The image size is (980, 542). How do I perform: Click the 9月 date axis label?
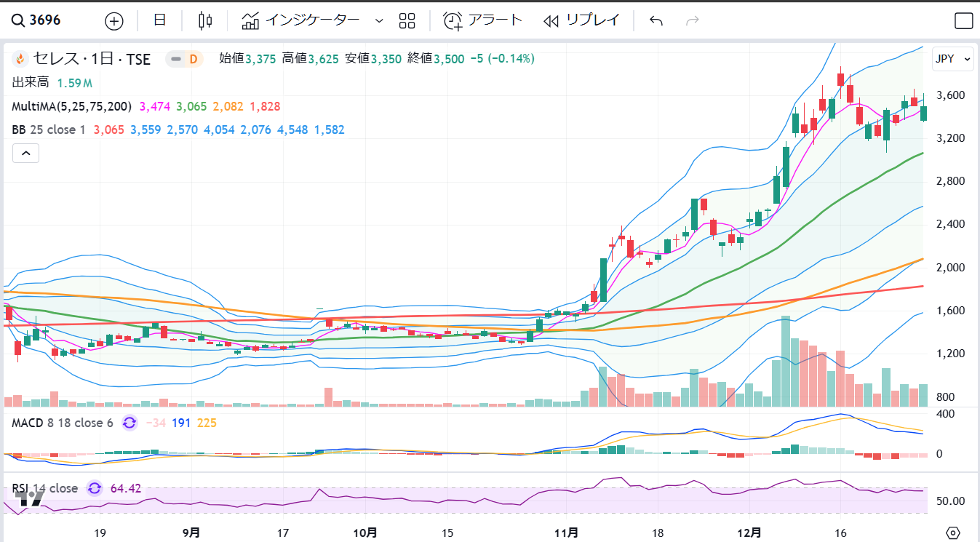(x=191, y=533)
